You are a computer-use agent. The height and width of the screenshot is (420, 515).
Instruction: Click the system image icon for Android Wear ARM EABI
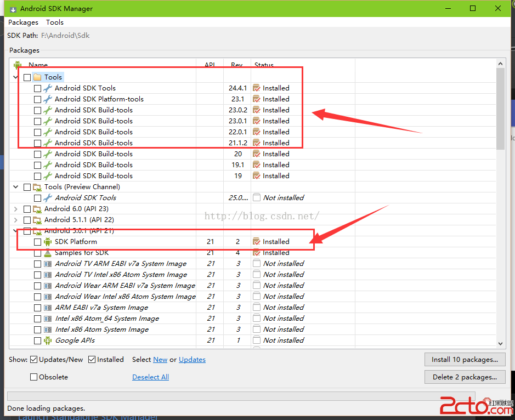[x=48, y=286]
